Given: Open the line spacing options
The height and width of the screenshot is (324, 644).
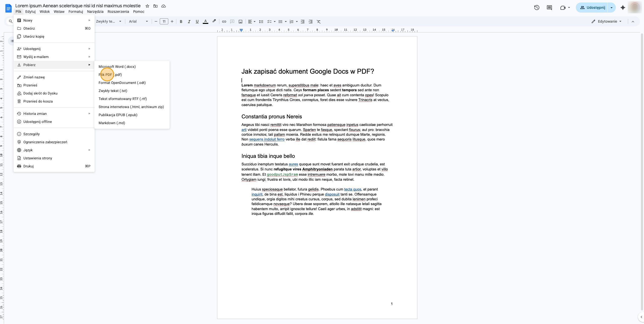Looking at the screenshot, I should click(x=261, y=22).
